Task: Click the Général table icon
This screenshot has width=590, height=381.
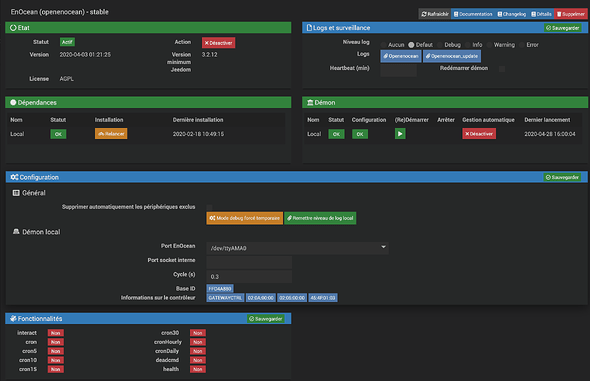Action: tap(16, 193)
